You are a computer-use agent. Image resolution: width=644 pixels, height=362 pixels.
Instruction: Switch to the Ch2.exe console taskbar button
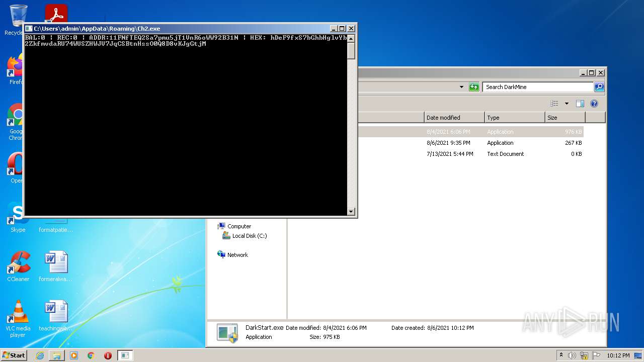tap(125, 355)
